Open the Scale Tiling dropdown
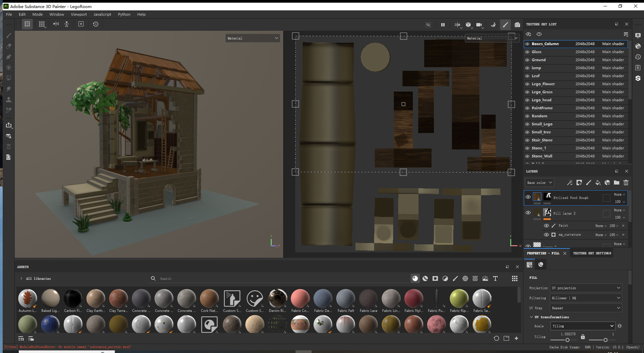The height and width of the screenshot is (353, 644). point(583,326)
